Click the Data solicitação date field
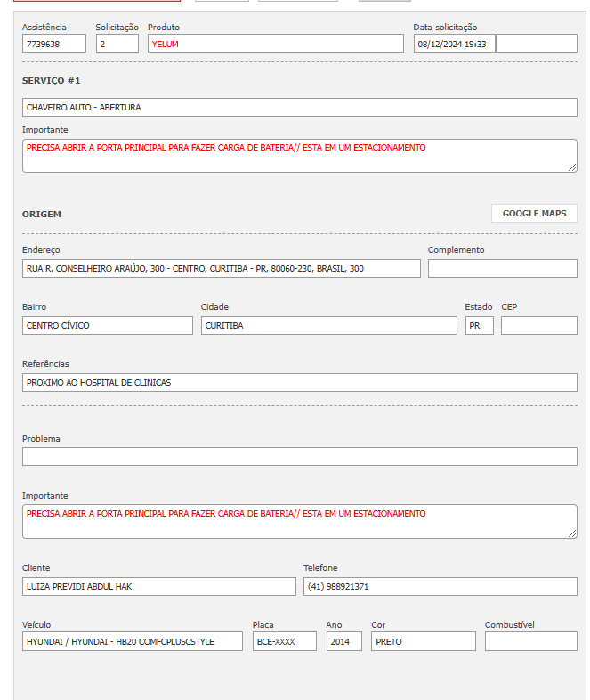 454,44
